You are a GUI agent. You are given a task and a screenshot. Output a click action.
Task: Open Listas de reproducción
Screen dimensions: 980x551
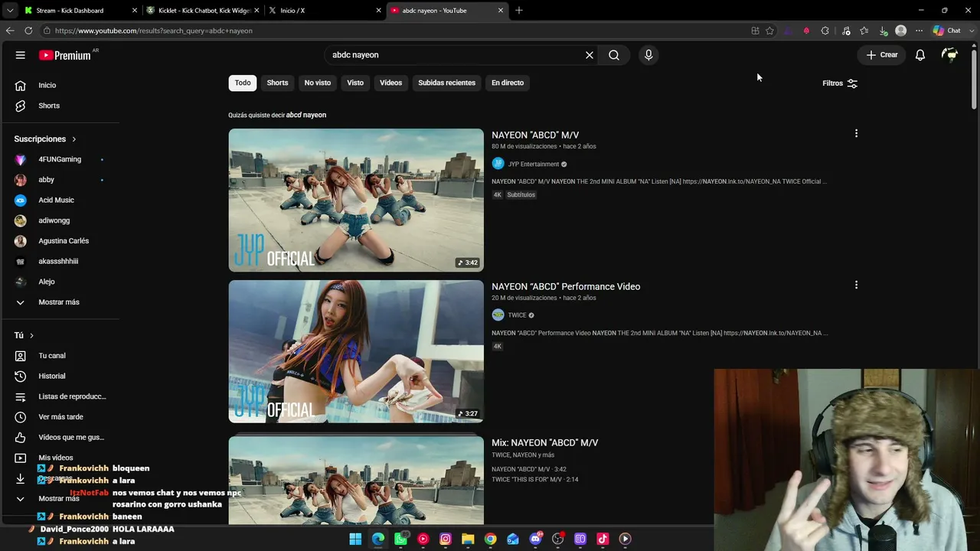(x=60, y=396)
